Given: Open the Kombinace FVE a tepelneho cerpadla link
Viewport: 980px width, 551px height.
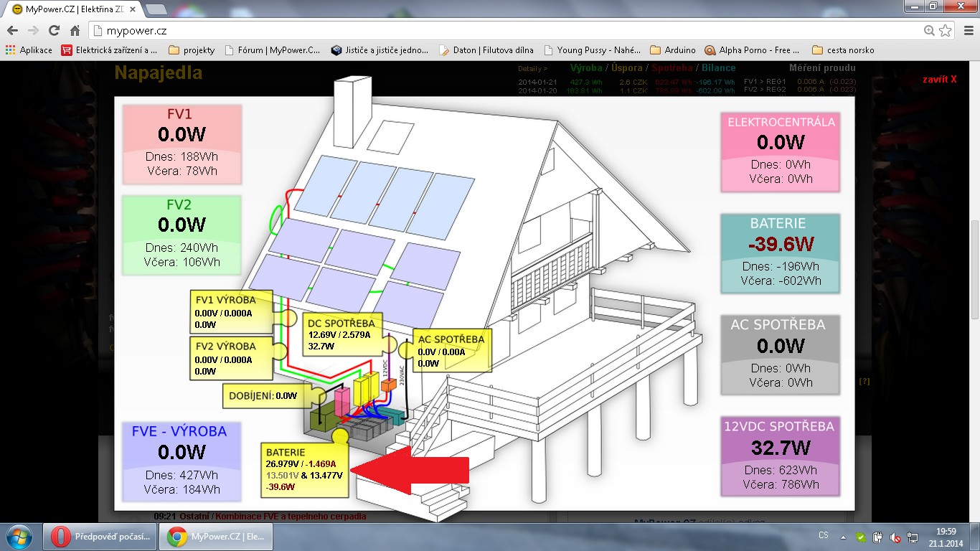Looking at the screenshot, I should (x=291, y=516).
